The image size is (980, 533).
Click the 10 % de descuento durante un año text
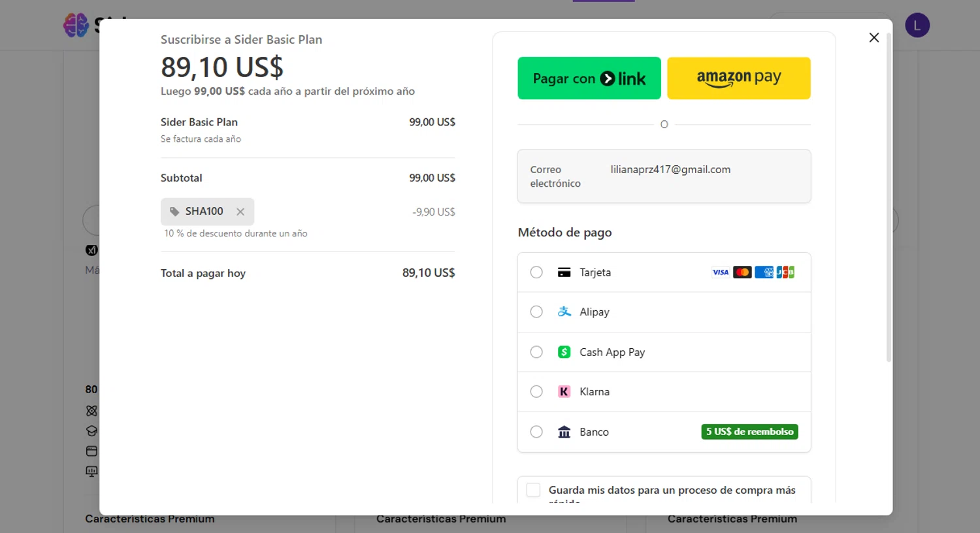pos(236,233)
